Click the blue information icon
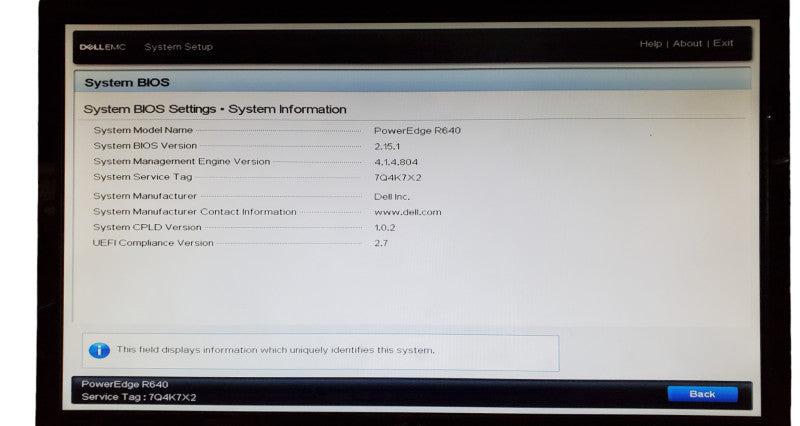The height and width of the screenshot is (426, 800). [x=99, y=350]
